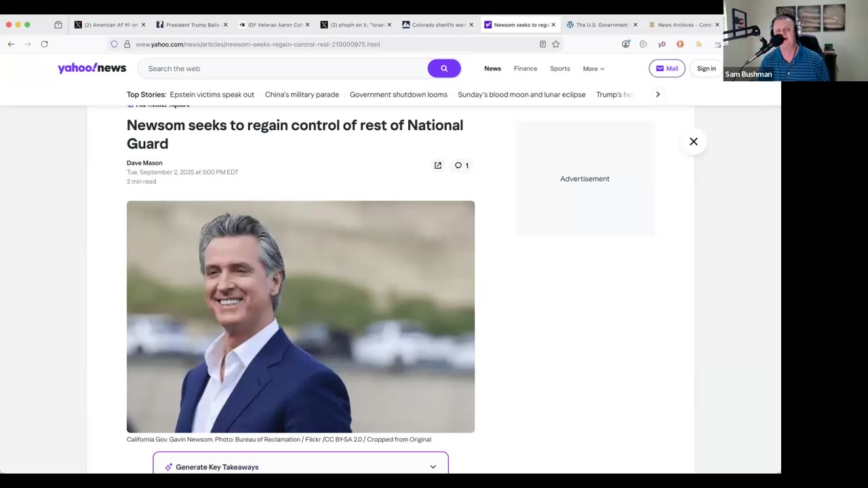
Task: Switch to 'President Trump Bails' tab
Action: [x=192, y=25]
